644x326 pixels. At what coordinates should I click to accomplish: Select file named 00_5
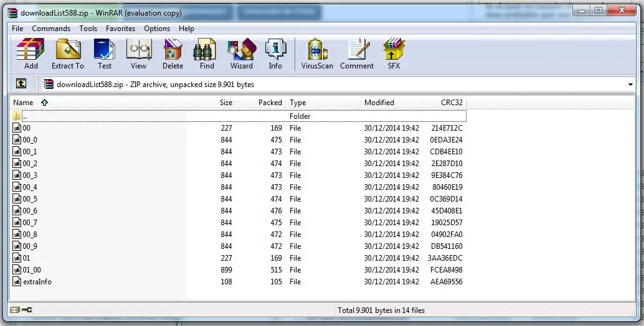pos(29,199)
